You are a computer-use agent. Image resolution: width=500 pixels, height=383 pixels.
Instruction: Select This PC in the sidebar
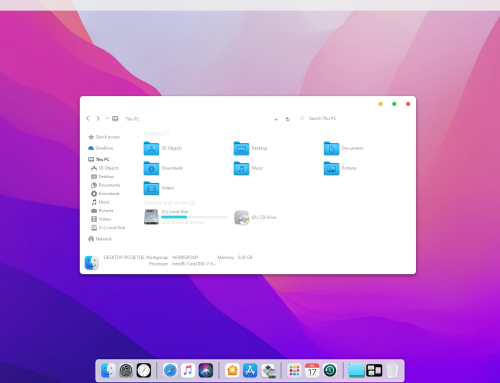99,159
